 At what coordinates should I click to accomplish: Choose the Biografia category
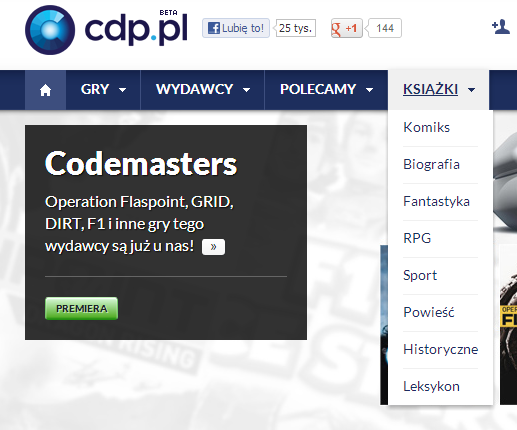click(431, 164)
